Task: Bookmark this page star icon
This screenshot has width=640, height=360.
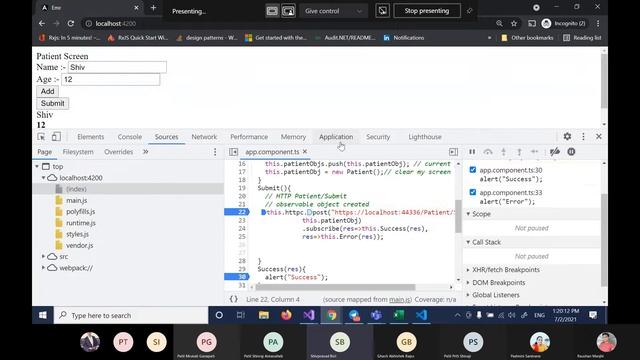Action: (514, 24)
